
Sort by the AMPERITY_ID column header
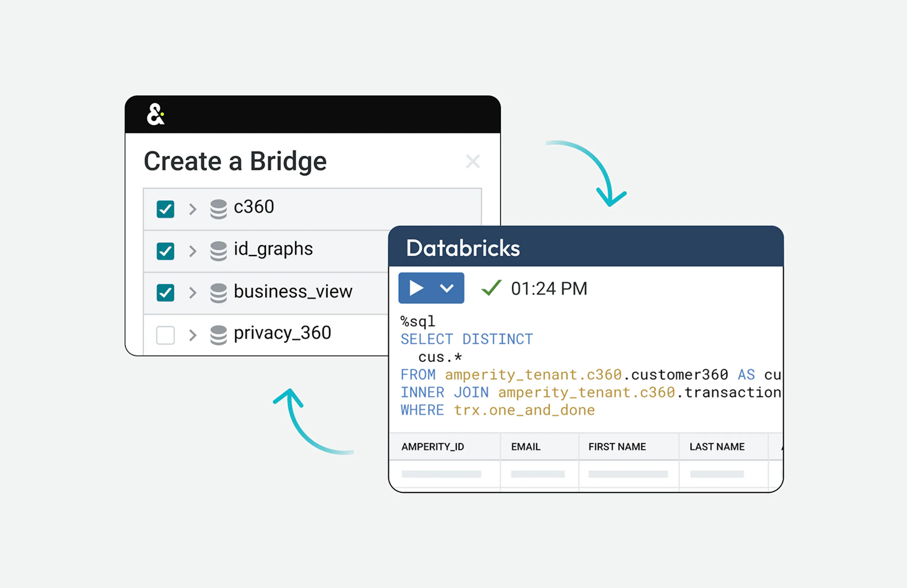coord(433,447)
